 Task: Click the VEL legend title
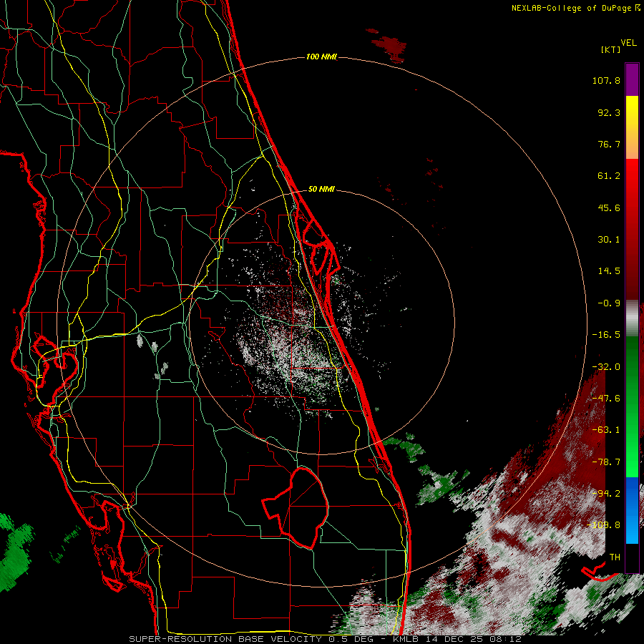[x=628, y=43]
